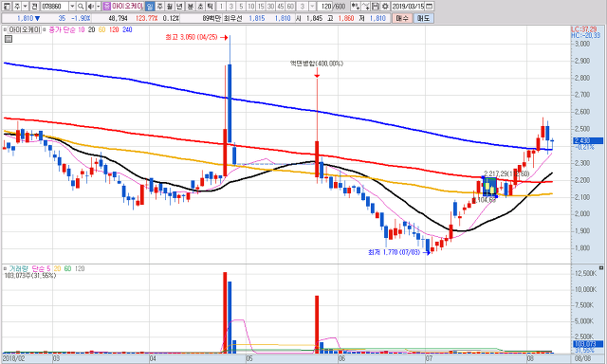This screenshot has height=364, width=607.
Task: Select the 분 minute period toggle
Action: (190, 7)
